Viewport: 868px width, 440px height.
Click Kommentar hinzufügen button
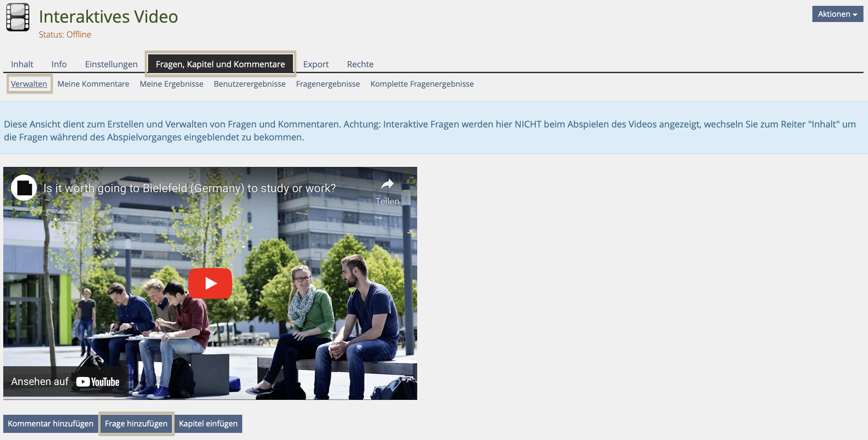click(50, 423)
